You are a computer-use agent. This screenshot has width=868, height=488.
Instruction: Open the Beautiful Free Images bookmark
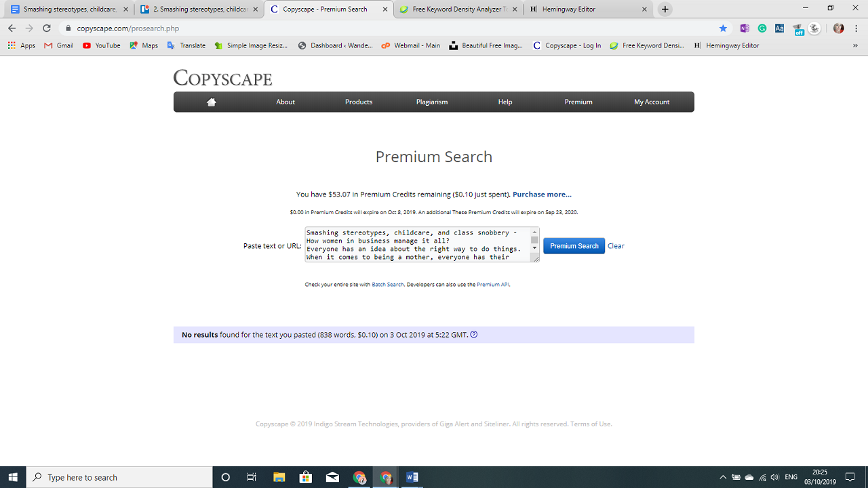[x=486, y=45]
